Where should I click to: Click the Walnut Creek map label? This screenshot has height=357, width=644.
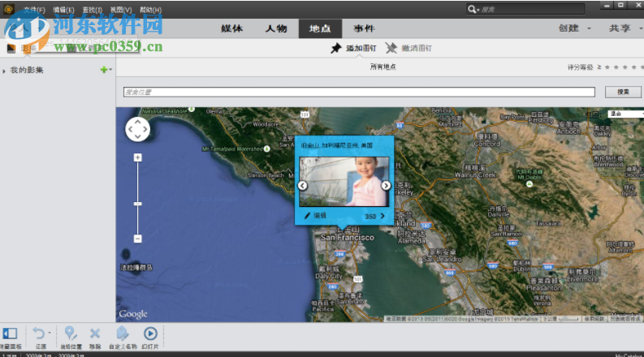475,174
